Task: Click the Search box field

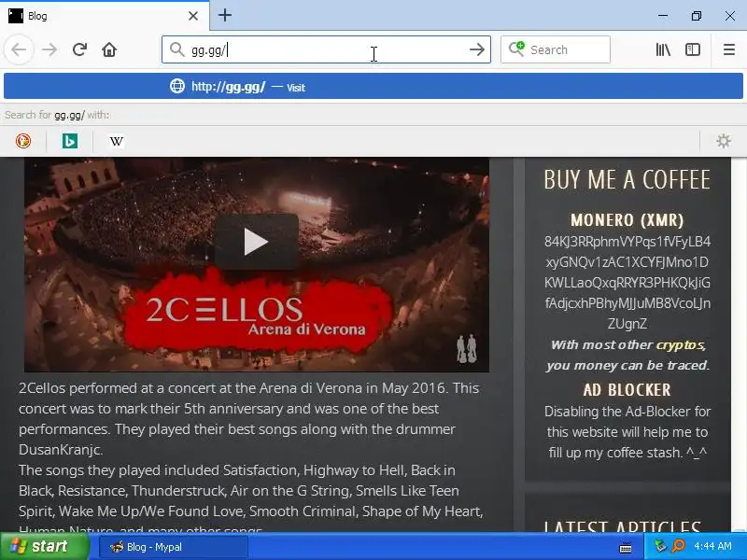Action: 556,49
